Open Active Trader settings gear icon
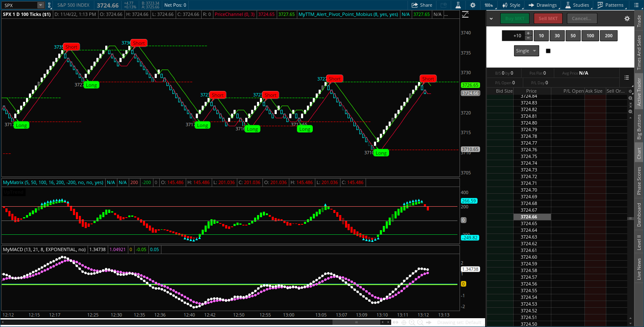 pyautogui.click(x=627, y=18)
